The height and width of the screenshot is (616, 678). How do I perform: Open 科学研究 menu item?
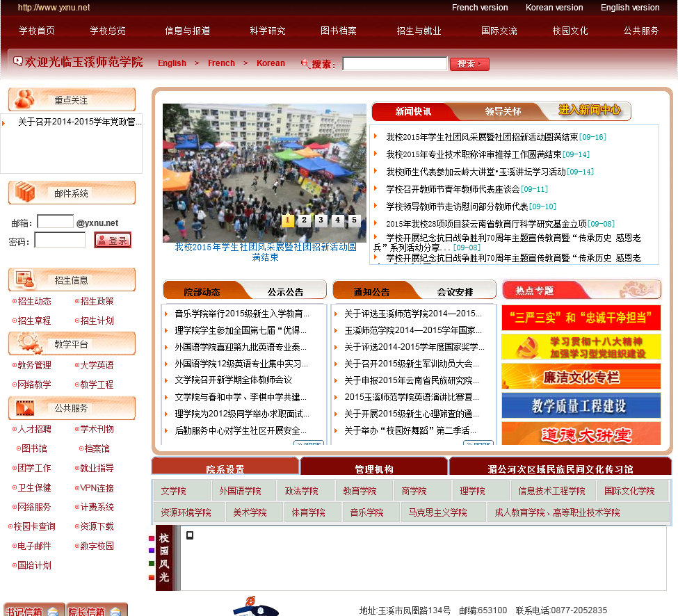(268, 31)
